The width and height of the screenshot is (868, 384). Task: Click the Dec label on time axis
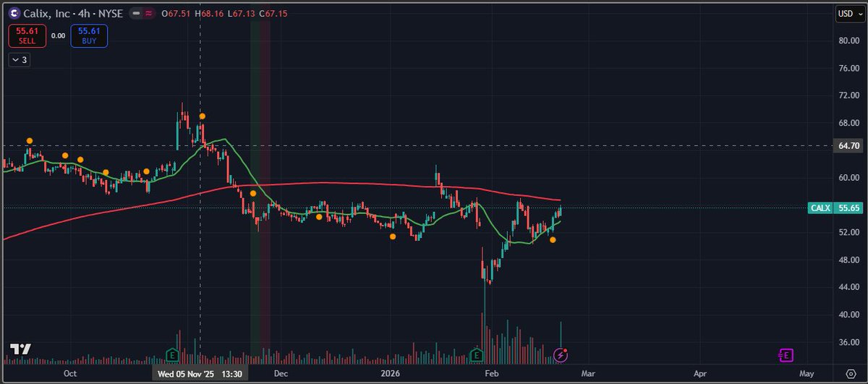coord(281,374)
